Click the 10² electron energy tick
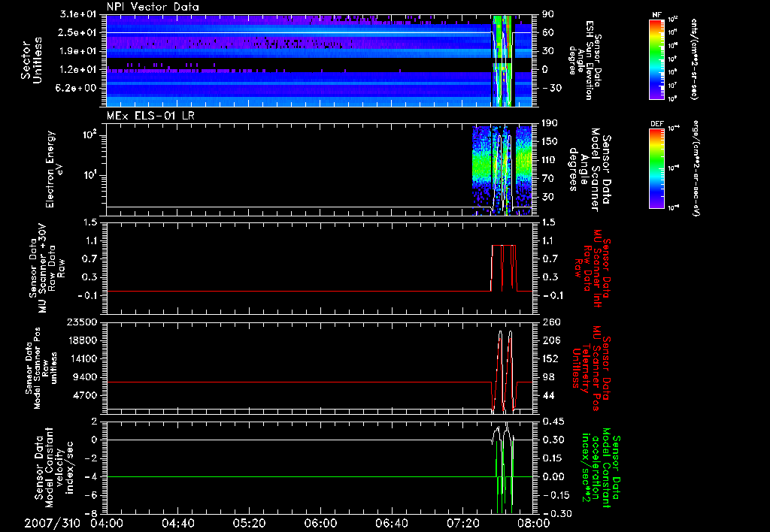This screenshot has height=532, width=770. [x=90, y=135]
